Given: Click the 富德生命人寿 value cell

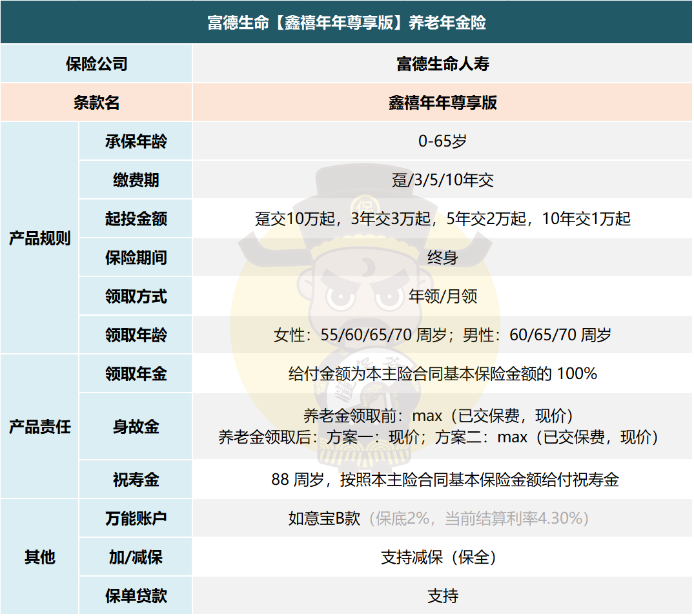Looking at the screenshot, I should 443,64.
